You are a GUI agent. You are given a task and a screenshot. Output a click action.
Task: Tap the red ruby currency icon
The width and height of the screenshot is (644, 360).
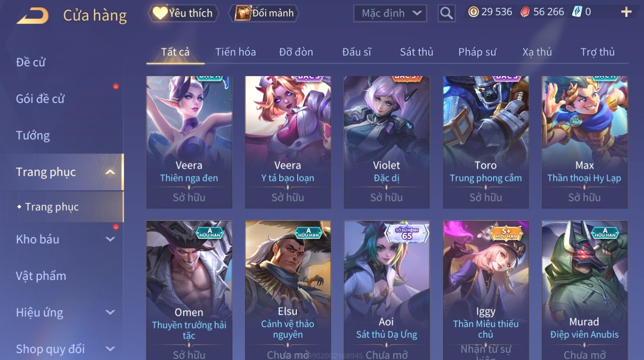(x=525, y=12)
